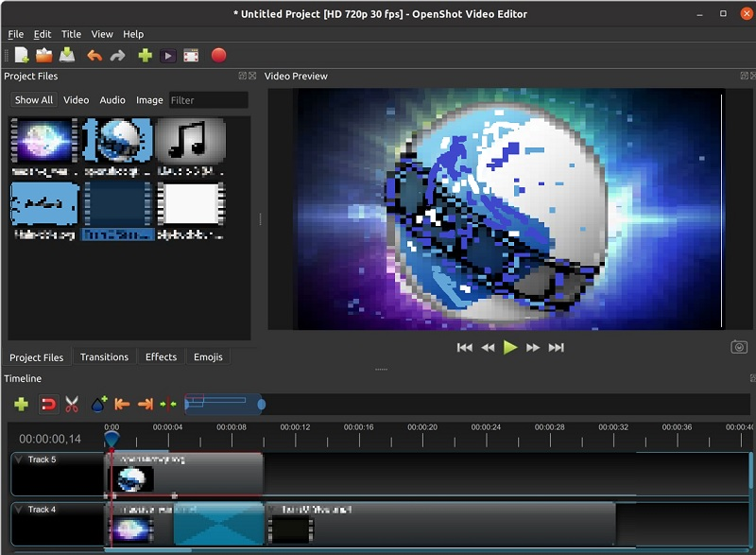Save the project using the toolbar icon
Screen dimensions: 756x555
[67, 56]
